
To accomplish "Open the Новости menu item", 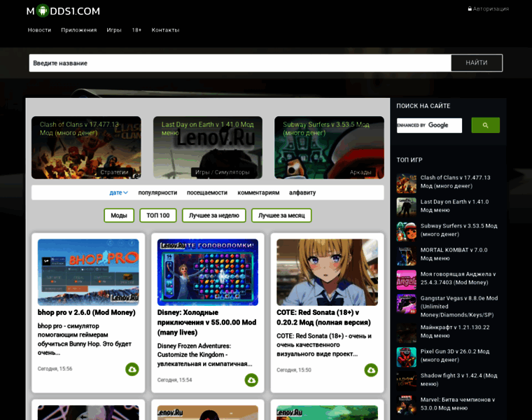I will coord(39,30).
